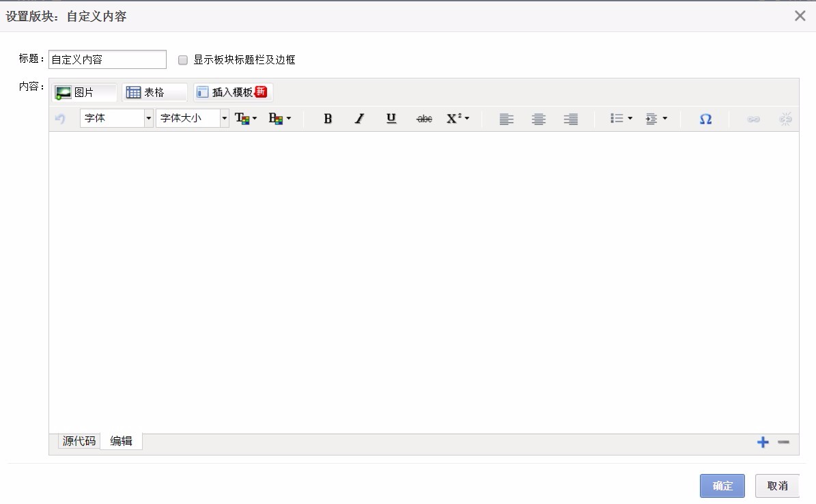
Task: Insert a table via the 表格 icon
Action: click(x=155, y=92)
